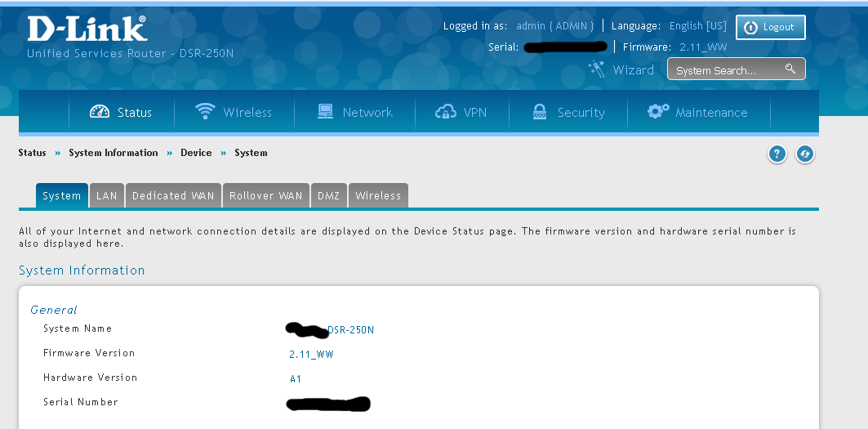Click the System Information heading
This screenshot has height=429, width=868.
click(x=82, y=270)
